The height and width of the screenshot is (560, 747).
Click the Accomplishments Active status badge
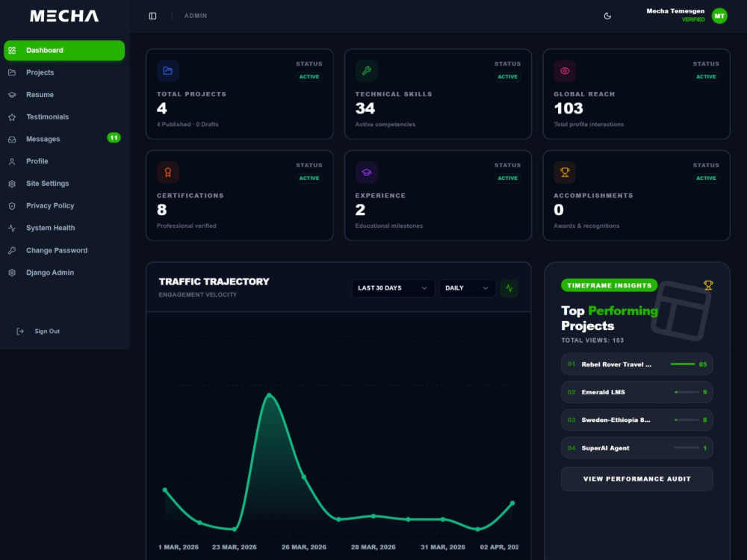click(x=706, y=178)
